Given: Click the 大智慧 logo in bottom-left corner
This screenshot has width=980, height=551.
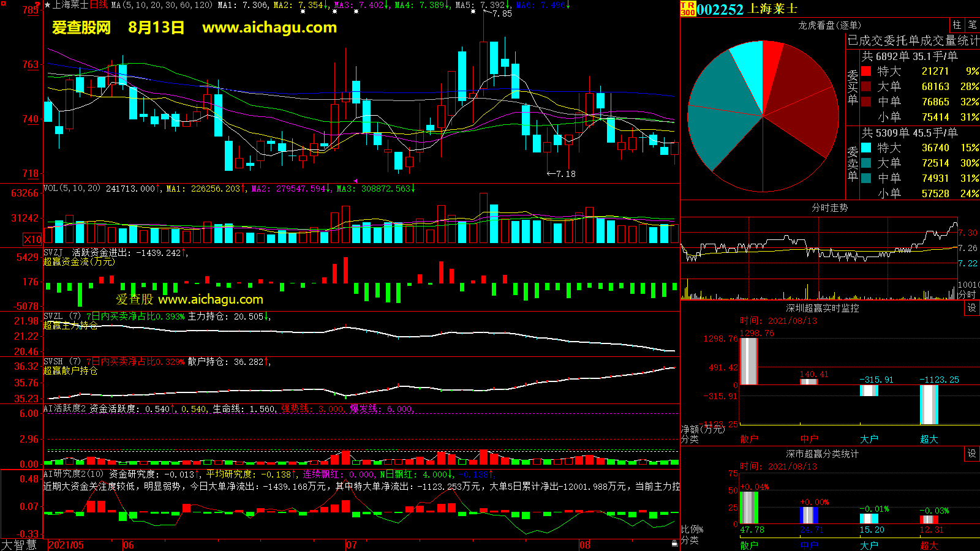Looking at the screenshot, I should pos(19,544).
